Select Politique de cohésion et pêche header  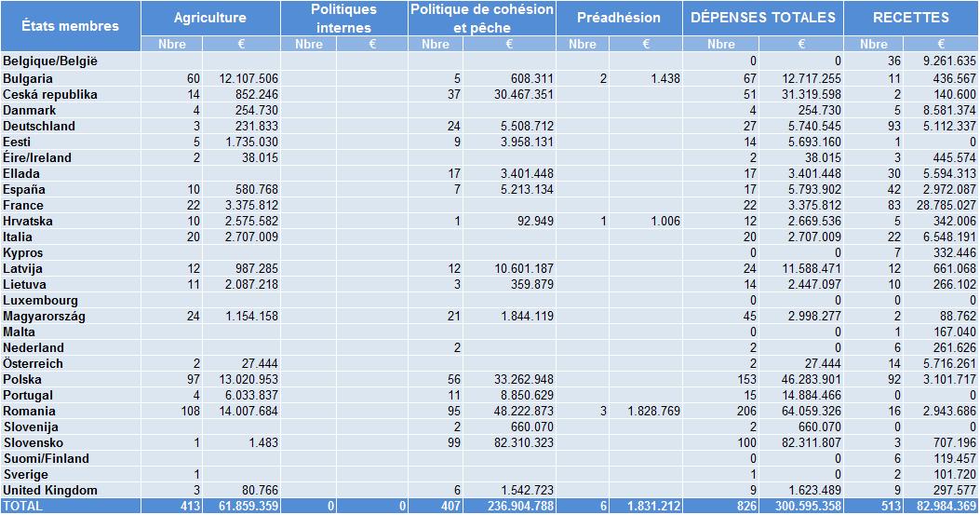[482, 18]
